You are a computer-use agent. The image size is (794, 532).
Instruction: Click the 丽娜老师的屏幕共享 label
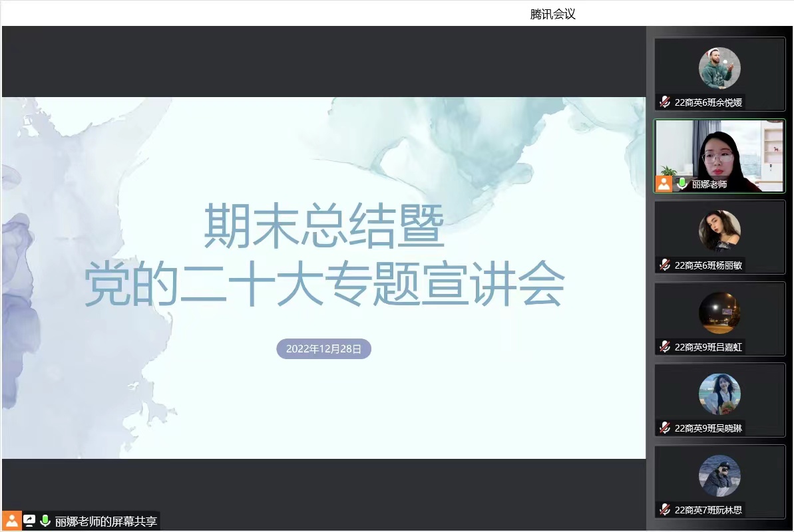[x=106, y=521]
